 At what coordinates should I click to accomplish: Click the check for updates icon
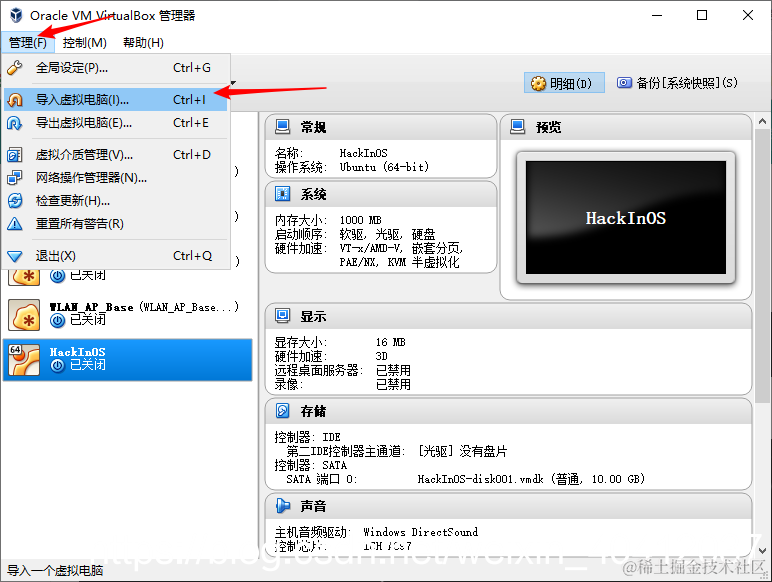click(15, 201)
